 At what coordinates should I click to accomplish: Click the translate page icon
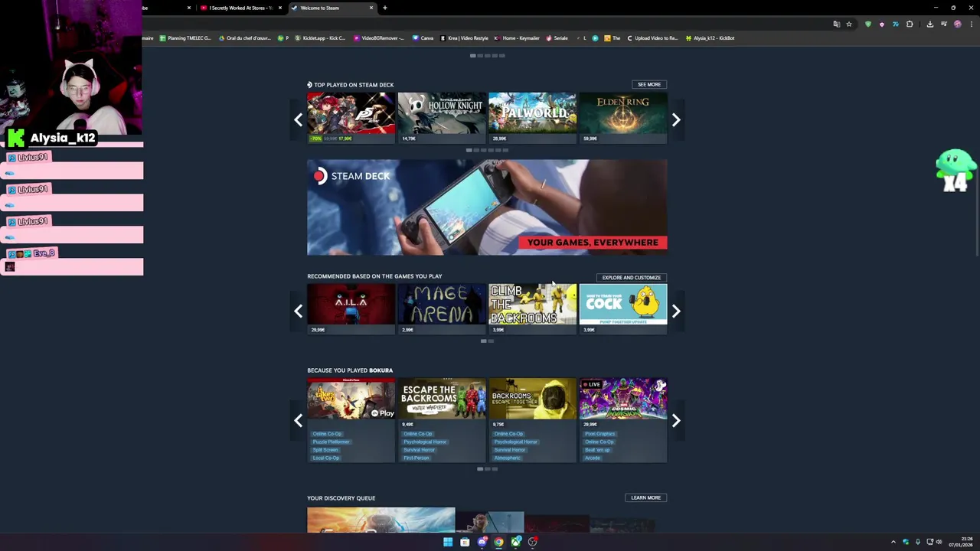836,24
